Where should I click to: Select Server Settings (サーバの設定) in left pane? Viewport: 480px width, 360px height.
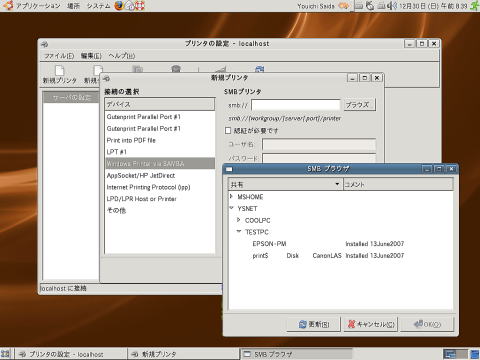coord(71,97)
